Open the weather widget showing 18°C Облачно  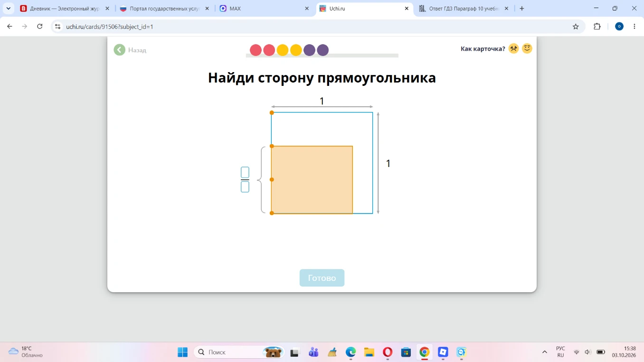pos(26,352)
